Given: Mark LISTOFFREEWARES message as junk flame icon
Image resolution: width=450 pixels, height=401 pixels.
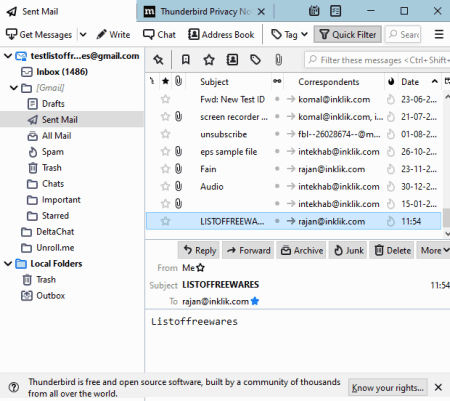Looking at the screenshot, I should [x=391, y=221].
